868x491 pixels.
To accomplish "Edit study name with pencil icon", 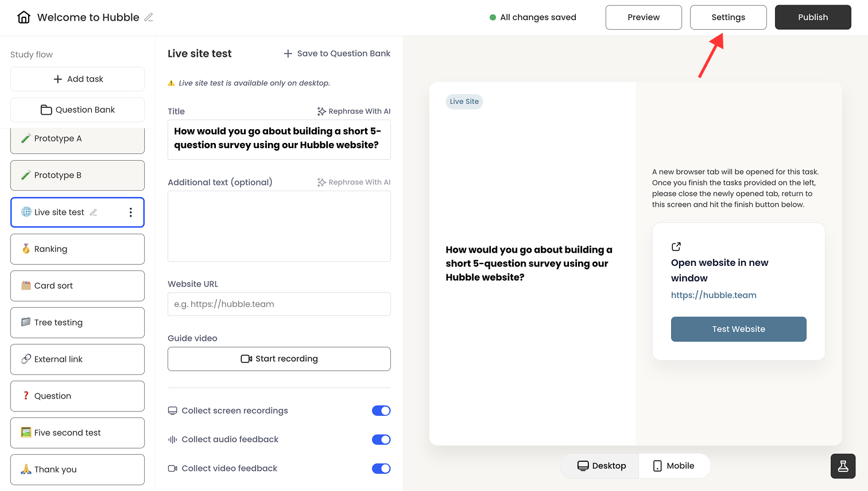I will point(149,17).
